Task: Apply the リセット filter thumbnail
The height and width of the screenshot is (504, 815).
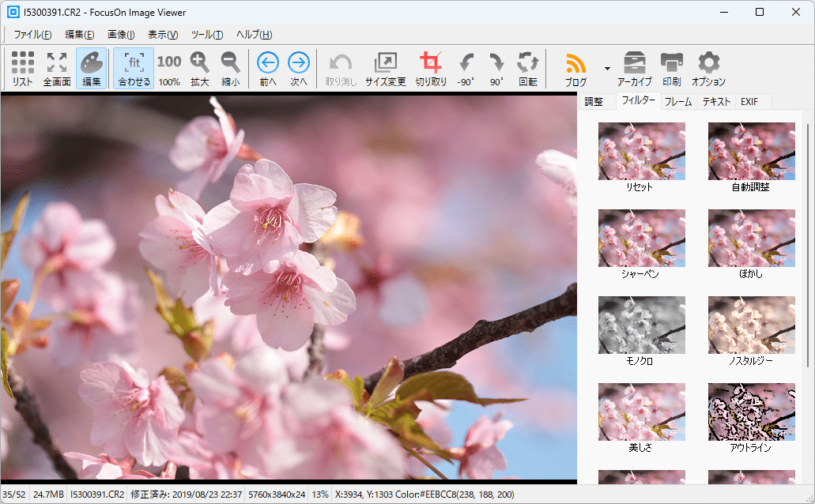Action: tap(641, 157)
